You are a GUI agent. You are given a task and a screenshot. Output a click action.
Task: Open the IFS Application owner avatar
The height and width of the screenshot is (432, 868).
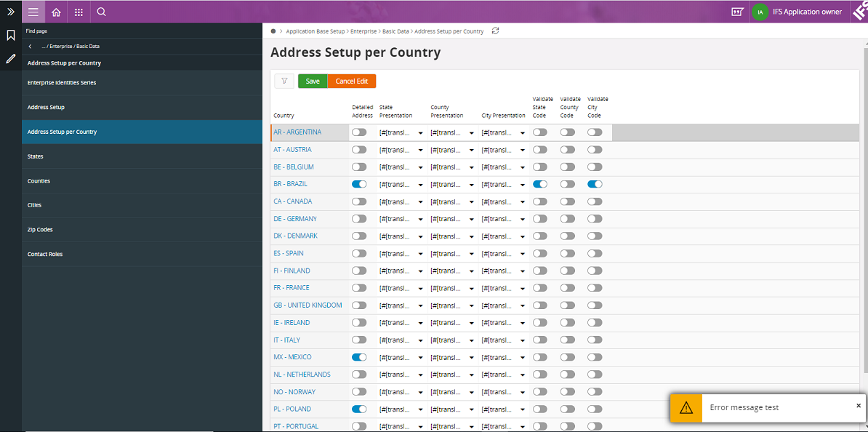760,12
